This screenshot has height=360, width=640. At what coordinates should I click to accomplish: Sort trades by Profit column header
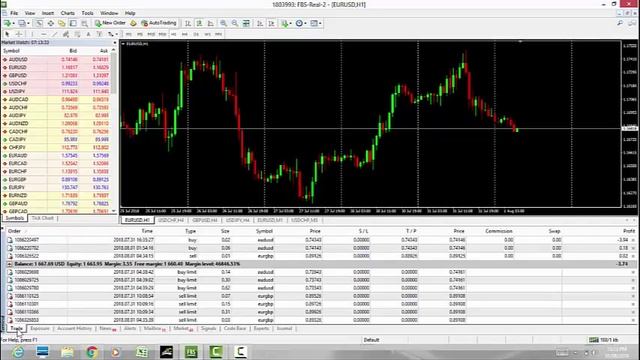click(629, 231)
